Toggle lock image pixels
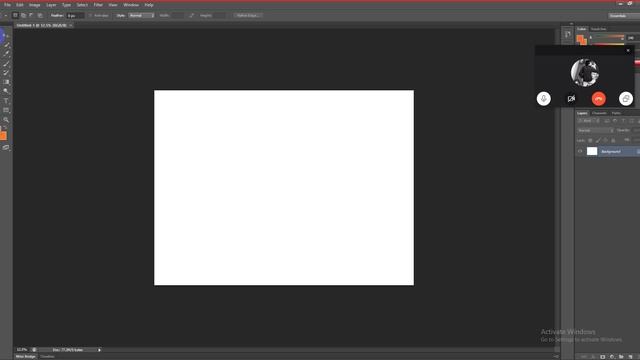640x360 pixels. tap(598, 140)
